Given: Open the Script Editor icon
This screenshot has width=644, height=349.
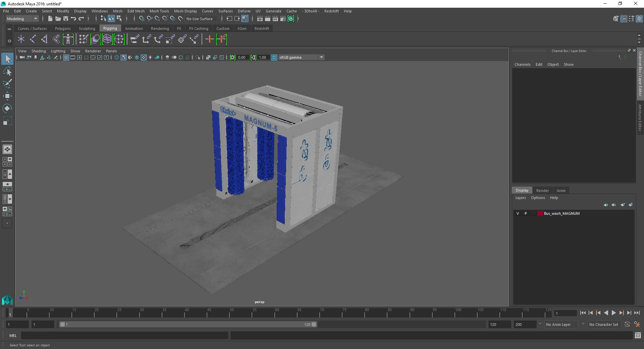Looking at the screenshot, I should [x=638, y=335].
